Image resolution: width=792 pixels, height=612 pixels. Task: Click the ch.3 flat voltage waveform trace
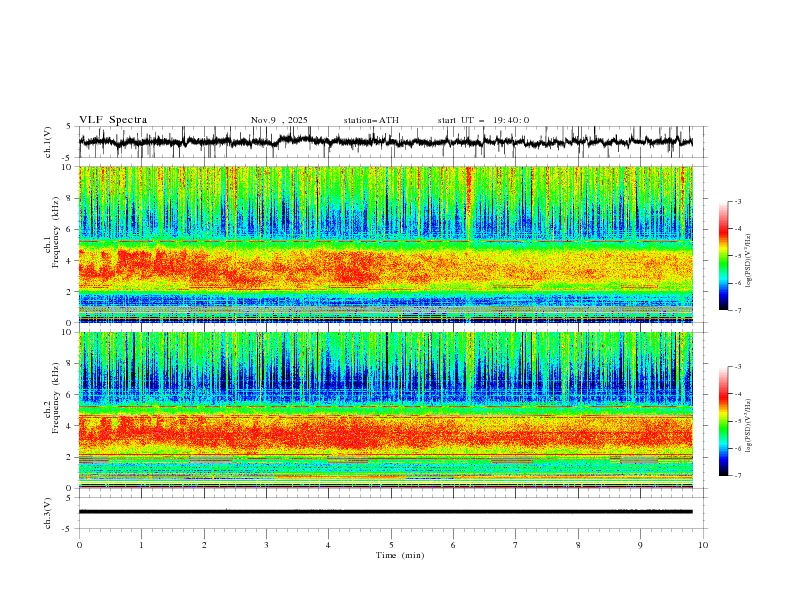pos(385,512)
